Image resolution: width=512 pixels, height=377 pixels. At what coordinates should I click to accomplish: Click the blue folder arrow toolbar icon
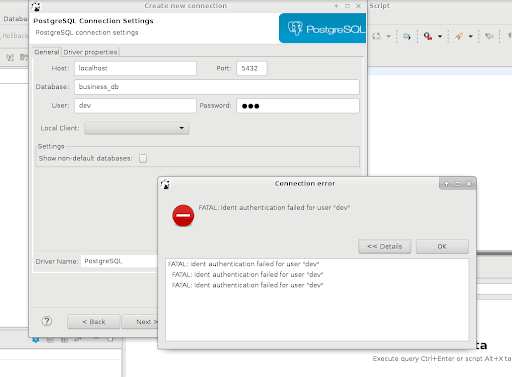pyautogui.click(x=407, y=36)
